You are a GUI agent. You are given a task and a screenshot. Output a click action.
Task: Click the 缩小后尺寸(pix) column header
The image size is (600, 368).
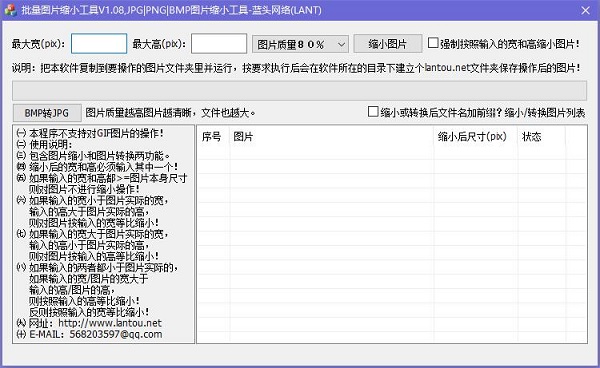click(x=476, y=137)
